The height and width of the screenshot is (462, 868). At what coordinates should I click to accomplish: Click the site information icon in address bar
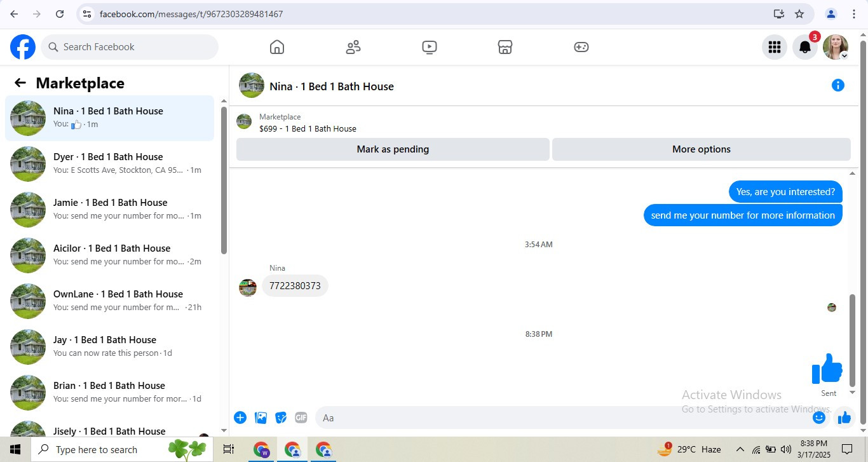coord(88,14)
